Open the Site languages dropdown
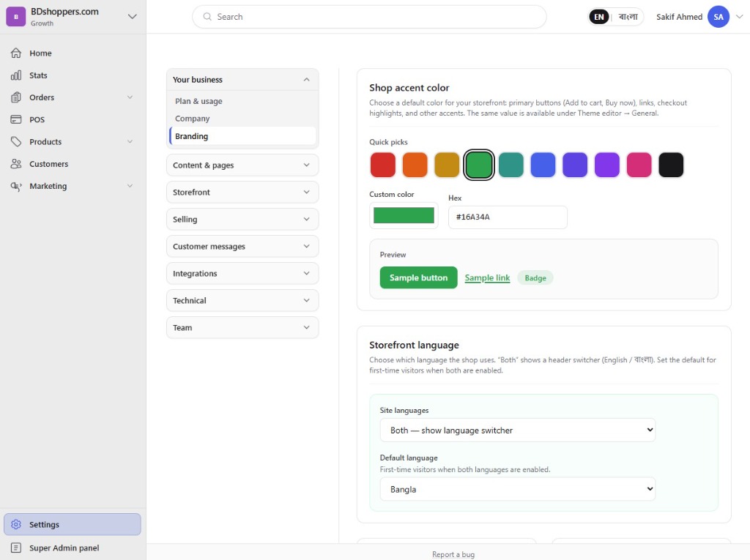 (518, 430)
